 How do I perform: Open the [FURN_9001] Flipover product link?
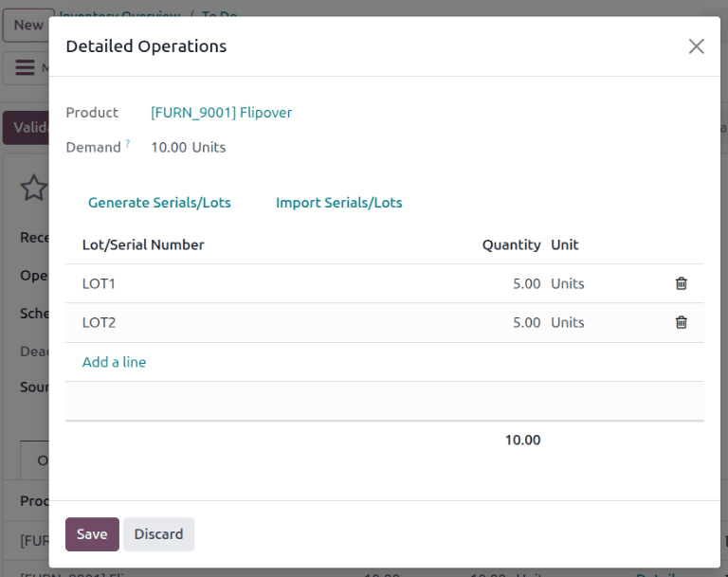[x=221, y=113]
